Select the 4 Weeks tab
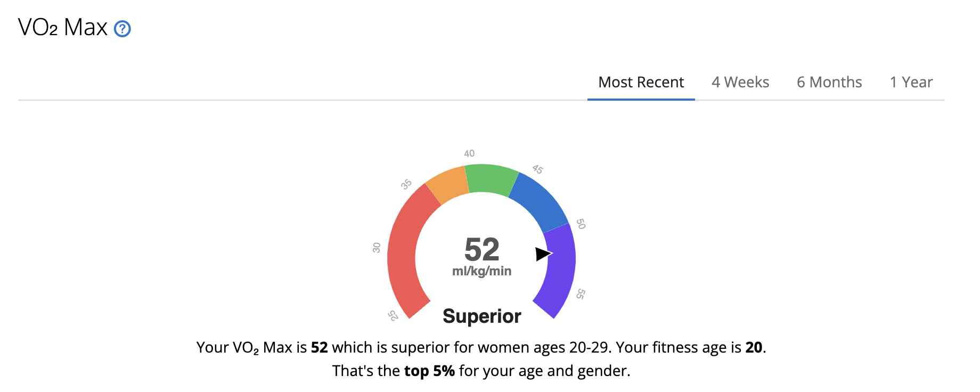This screenshot has height=392, width=980. click(x=740, y=82)
